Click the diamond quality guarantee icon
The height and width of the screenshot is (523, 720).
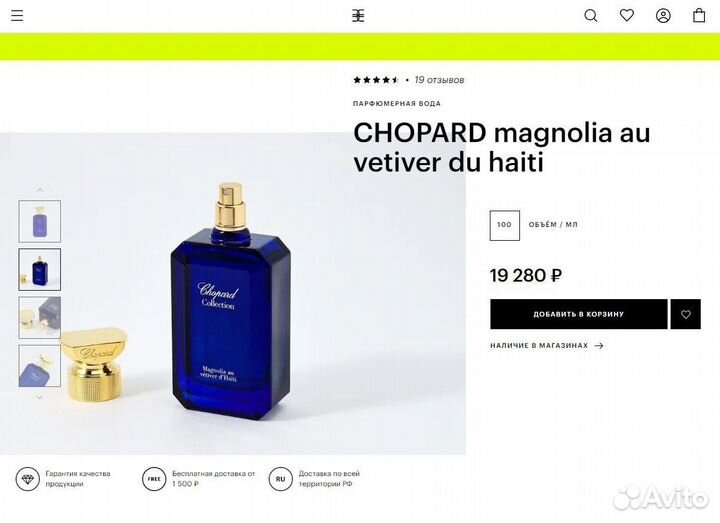click(x=28, y=479)
